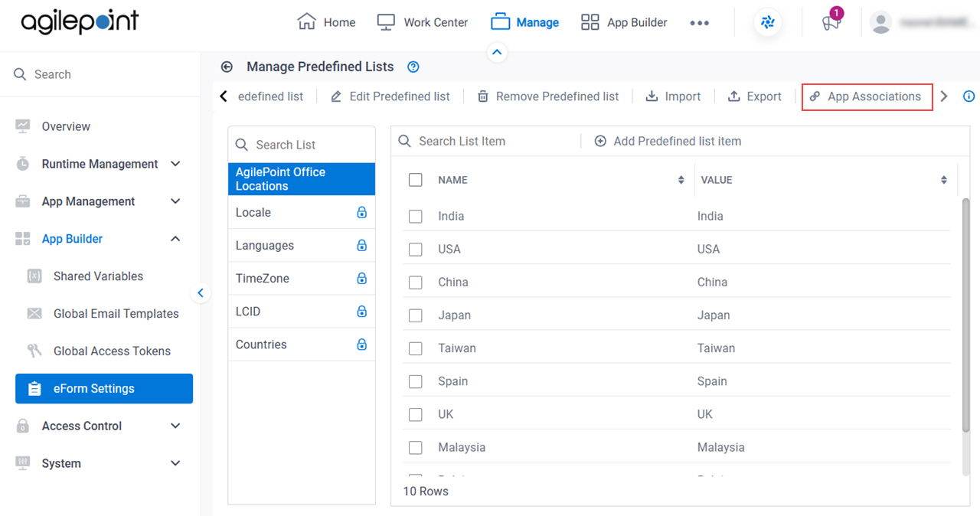Click the Import button
Viewport: 980px width, 516px height.
674,96
